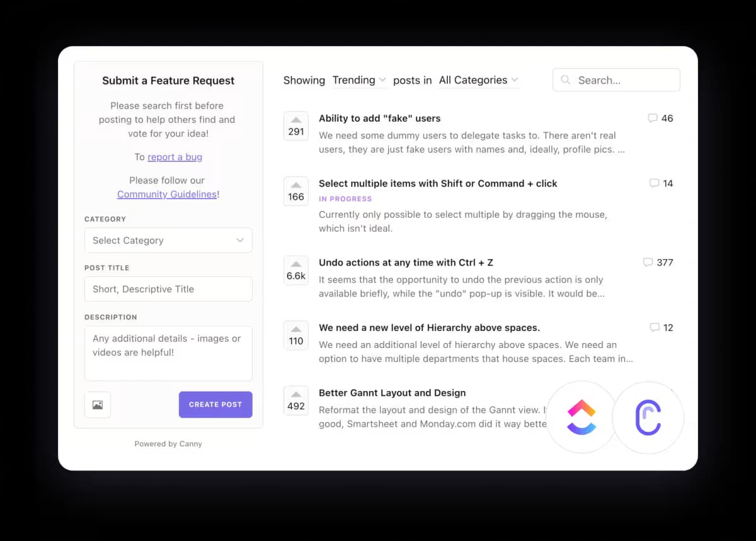
Task: Follow the 'report a bug' link
Action: tap(175, 157)
